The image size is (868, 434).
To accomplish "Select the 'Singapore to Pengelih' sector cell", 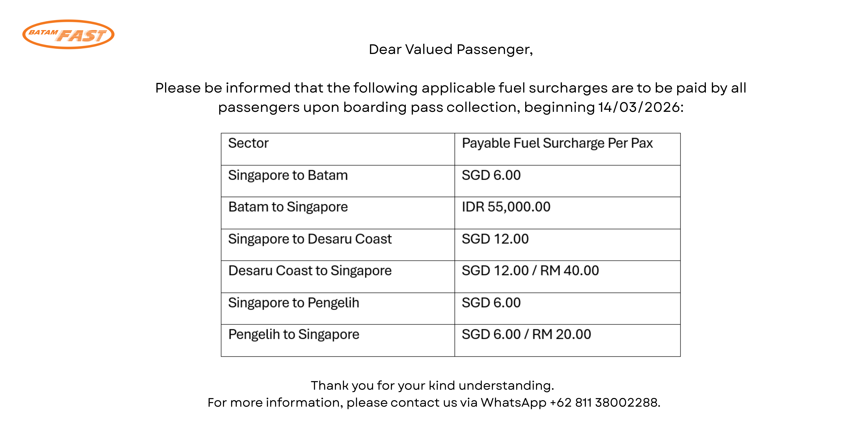I will point(293,303).
